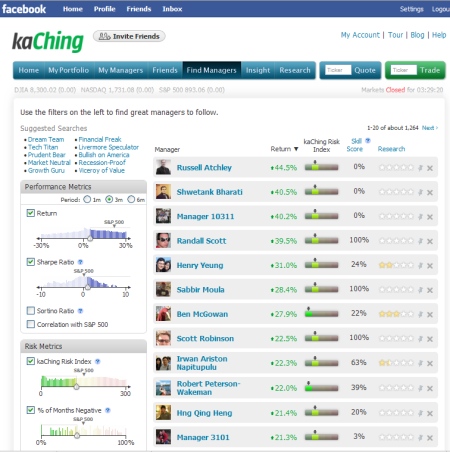
Task: Open the Sharpe Ratio help question-mark icon
Action: click(80, 262)
